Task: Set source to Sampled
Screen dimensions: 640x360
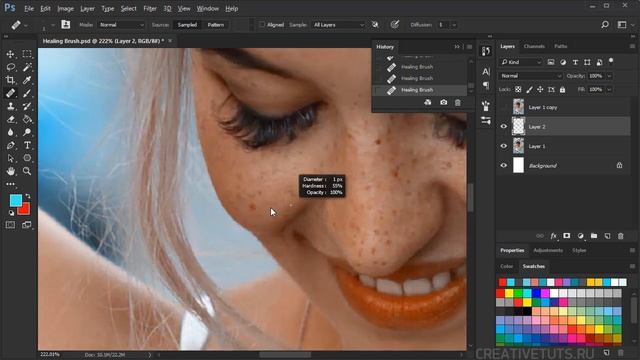Action: pyautogui.click(x=187, y=25)
